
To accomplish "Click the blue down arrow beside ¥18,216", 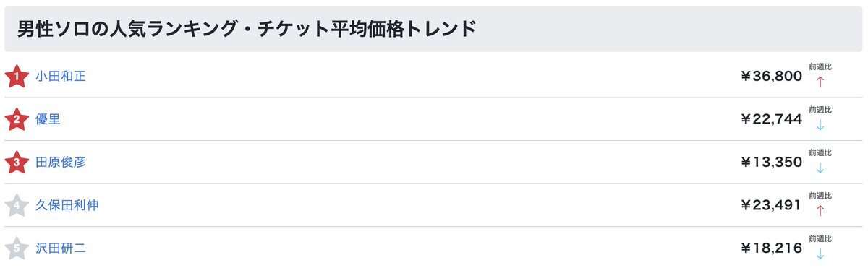I will [x=820, y=254].
